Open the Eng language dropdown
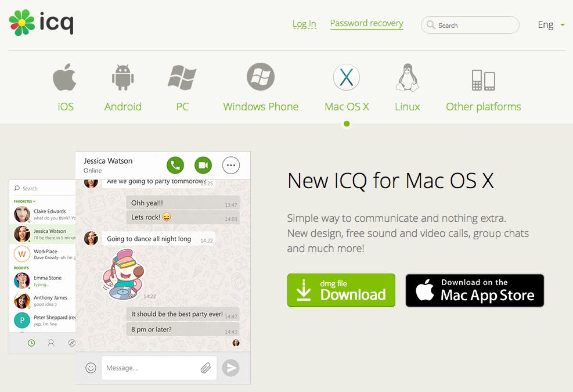The height and width of the screenshot is (392, 573). click(551, 24)
